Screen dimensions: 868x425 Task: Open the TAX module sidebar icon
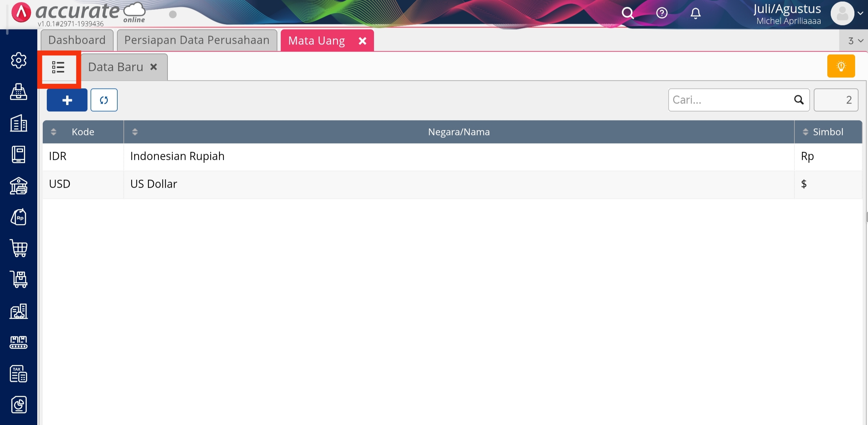tap(19, 374)
